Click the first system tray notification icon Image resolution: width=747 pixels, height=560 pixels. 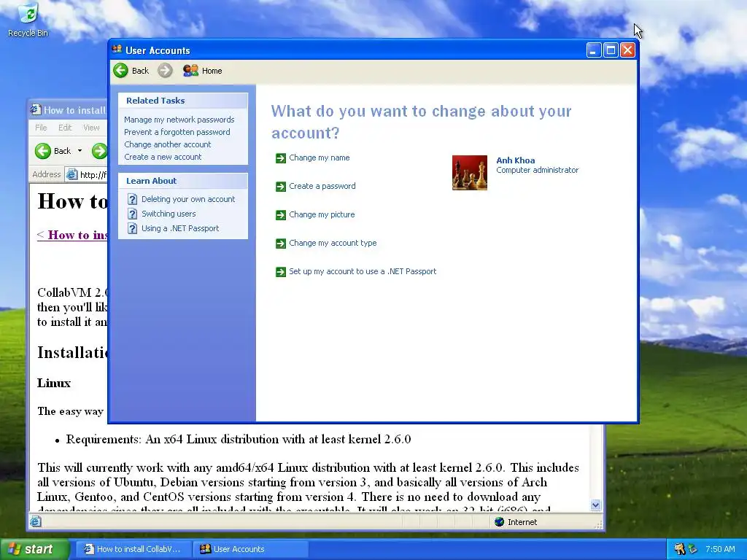[680, 549]
